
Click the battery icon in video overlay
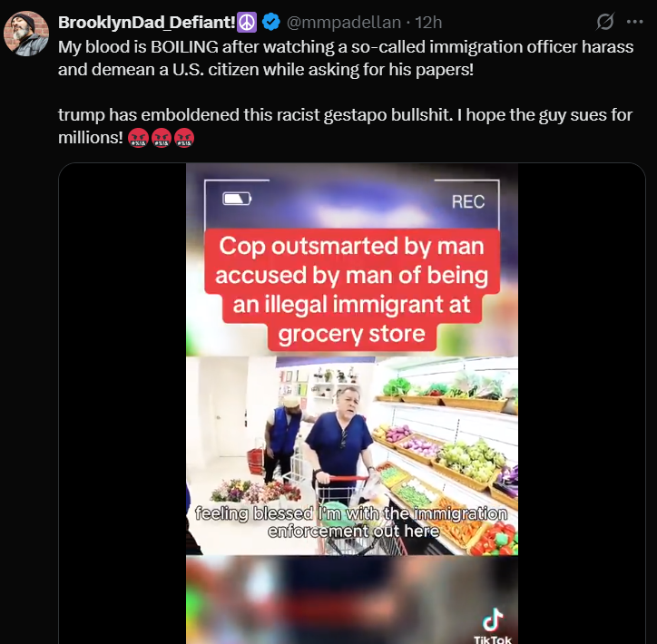[237, 199]
